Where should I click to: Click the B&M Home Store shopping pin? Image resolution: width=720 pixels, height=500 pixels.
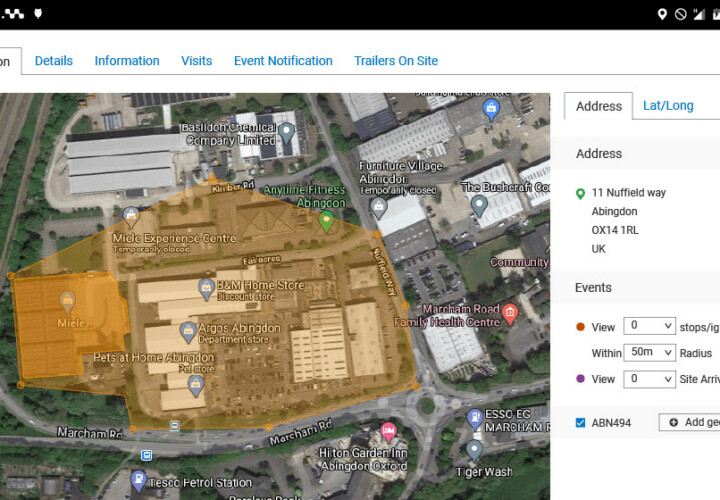(206, 289)
